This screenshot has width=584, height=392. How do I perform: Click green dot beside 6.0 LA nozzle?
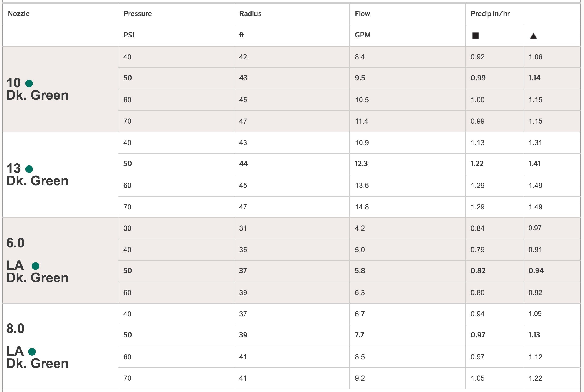[x=36, y=266]
